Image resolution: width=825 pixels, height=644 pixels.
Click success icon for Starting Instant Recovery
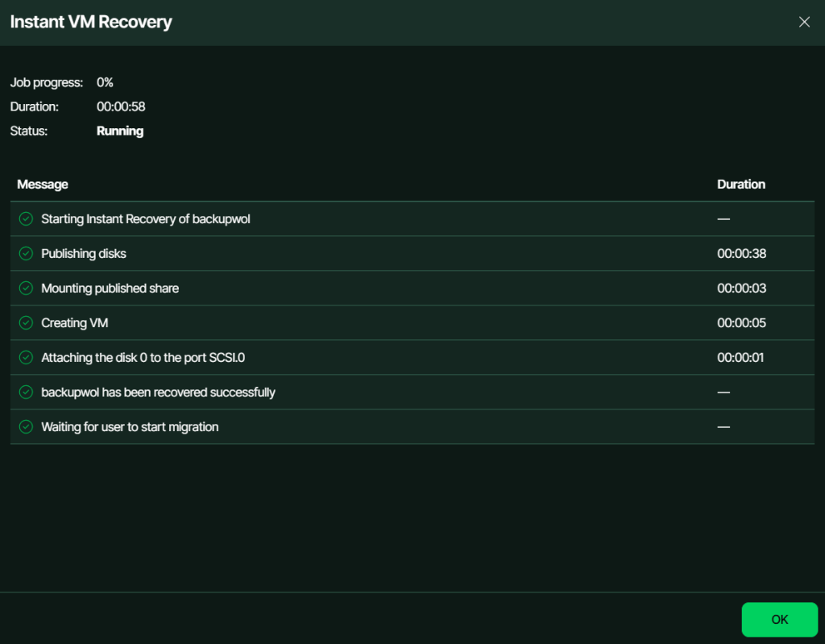point(26,218)
